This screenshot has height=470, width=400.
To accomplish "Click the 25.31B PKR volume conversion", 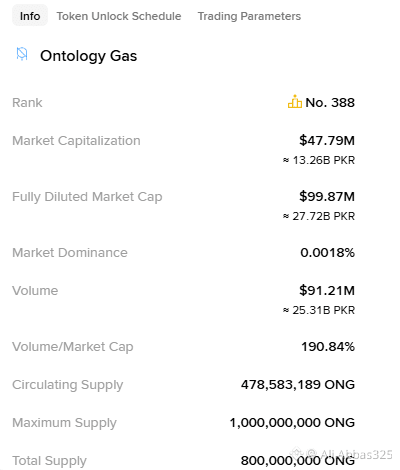I will [319, 310].
